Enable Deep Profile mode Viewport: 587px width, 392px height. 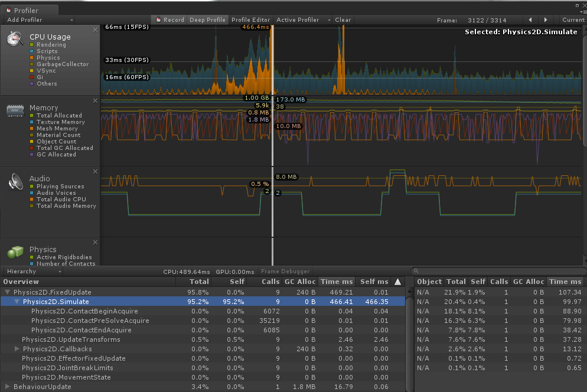tap(207, 19)
